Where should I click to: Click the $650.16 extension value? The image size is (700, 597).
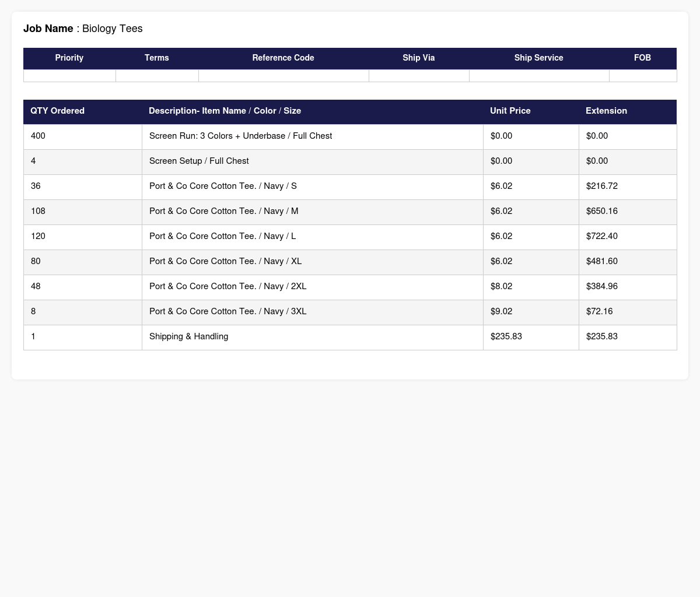(x=602, y=211)
